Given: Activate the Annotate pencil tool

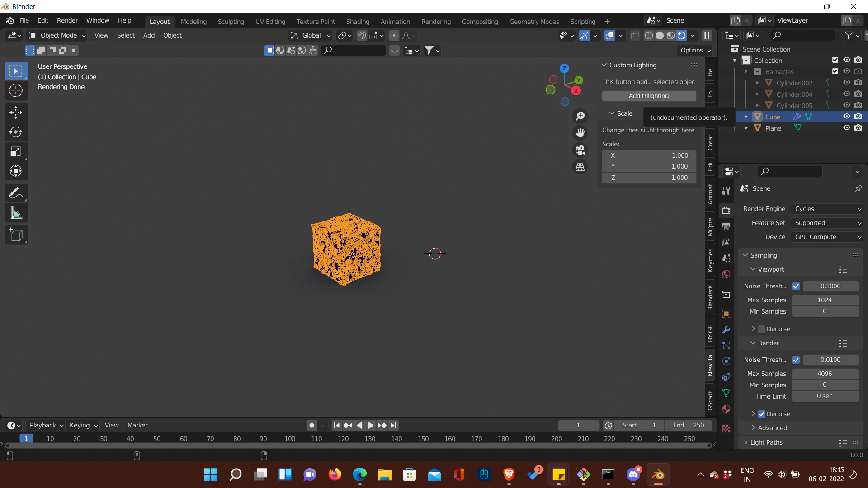Looking at the screenshot, I should point(16,193).
